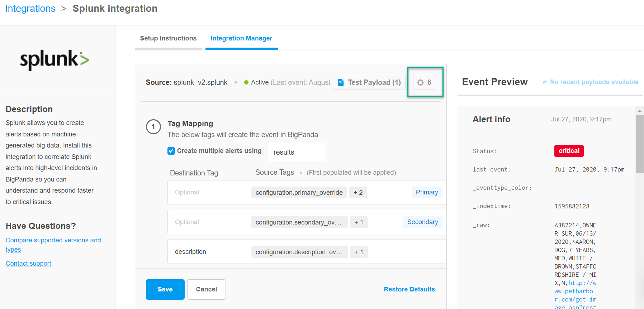Expand + 1 tags in secondary row
The image size is (644, 309).
point(359,222)
